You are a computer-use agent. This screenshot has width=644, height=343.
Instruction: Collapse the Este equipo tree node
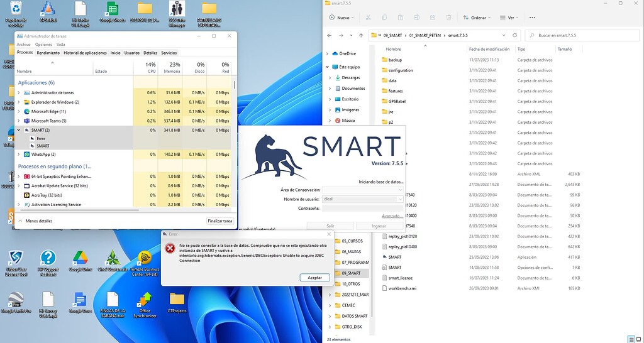(328, 67)
